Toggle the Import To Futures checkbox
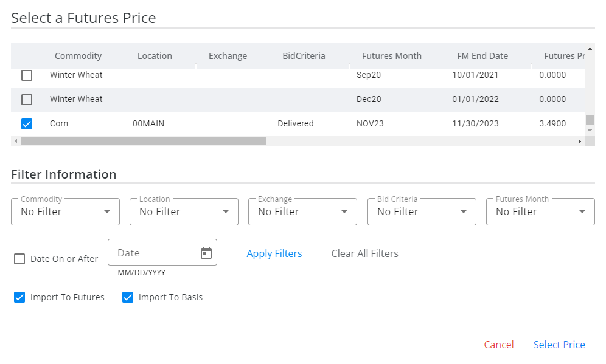Image resolution: width=606 pixels, height=364 pixels. pos(19,297)
